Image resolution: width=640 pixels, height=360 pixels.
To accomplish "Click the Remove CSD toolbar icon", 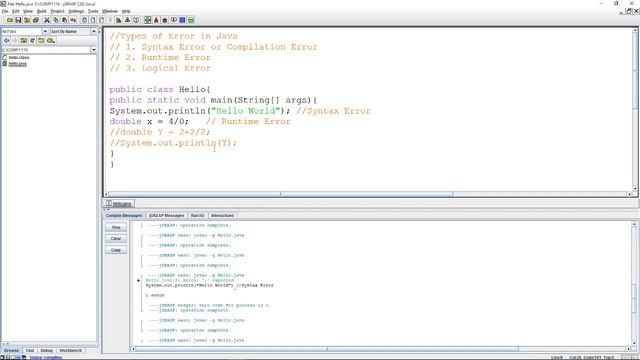I will pyautogui.click(x=93, y=20).
